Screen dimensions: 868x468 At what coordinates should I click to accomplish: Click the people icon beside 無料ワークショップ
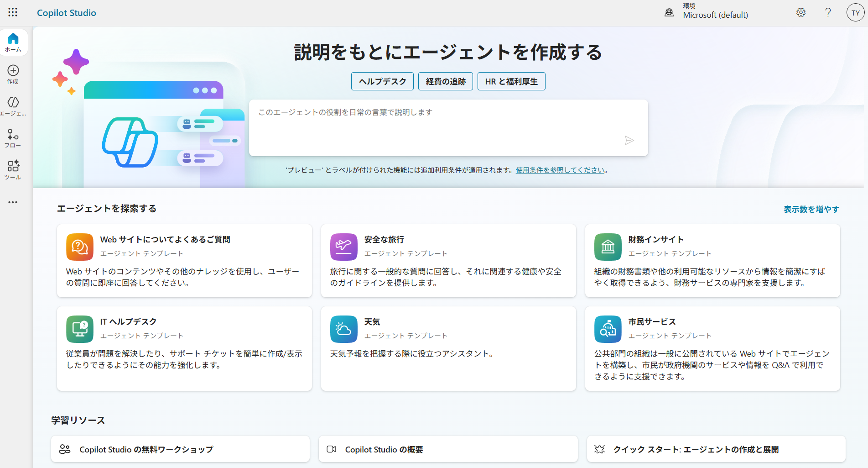point(65,449)
